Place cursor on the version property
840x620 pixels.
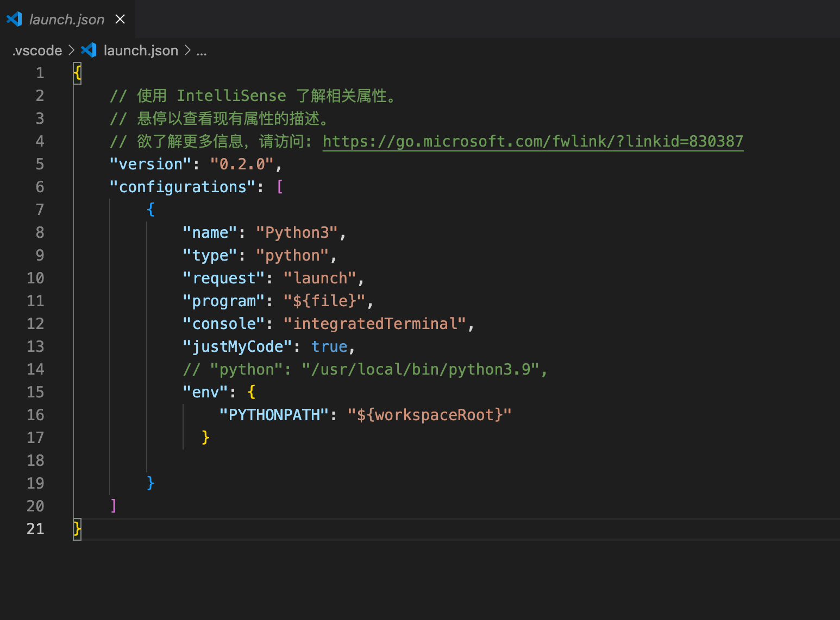[148, 164]
